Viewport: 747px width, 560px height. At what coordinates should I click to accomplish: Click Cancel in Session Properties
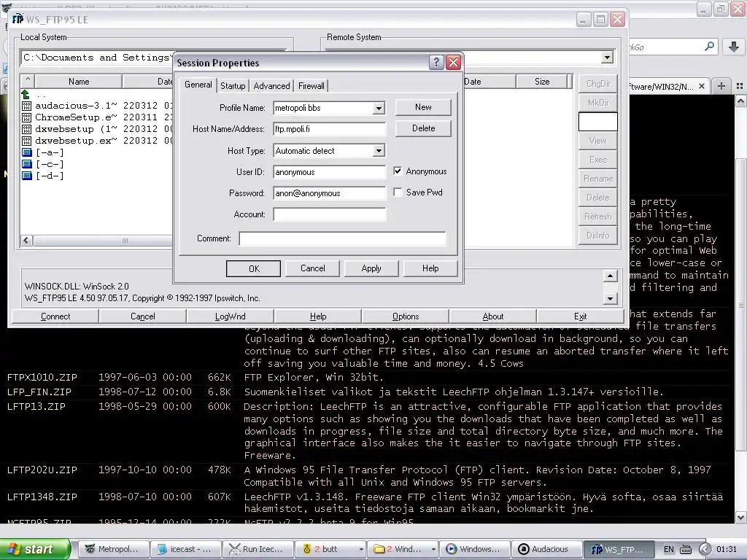click(x=312, y=268)
